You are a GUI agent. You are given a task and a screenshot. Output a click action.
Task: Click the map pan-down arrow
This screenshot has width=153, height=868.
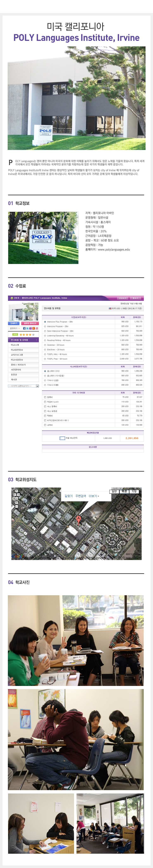[x=17, y=498]
